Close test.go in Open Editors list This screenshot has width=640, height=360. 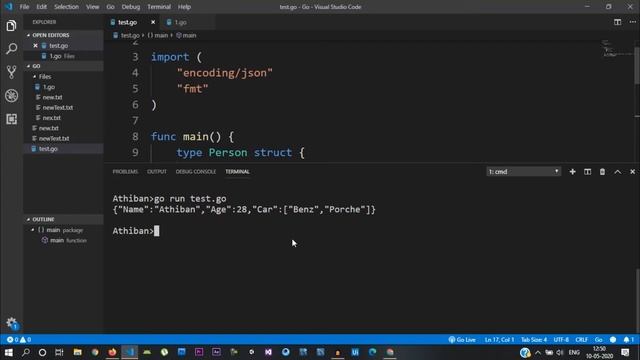36,46
